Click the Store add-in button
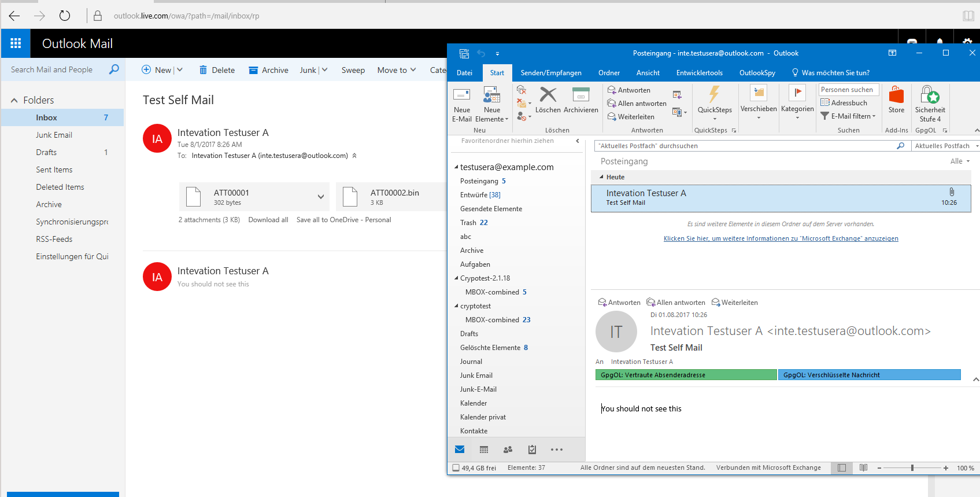The width and height of the screenshot is (980, 497). tap(896, 100)
